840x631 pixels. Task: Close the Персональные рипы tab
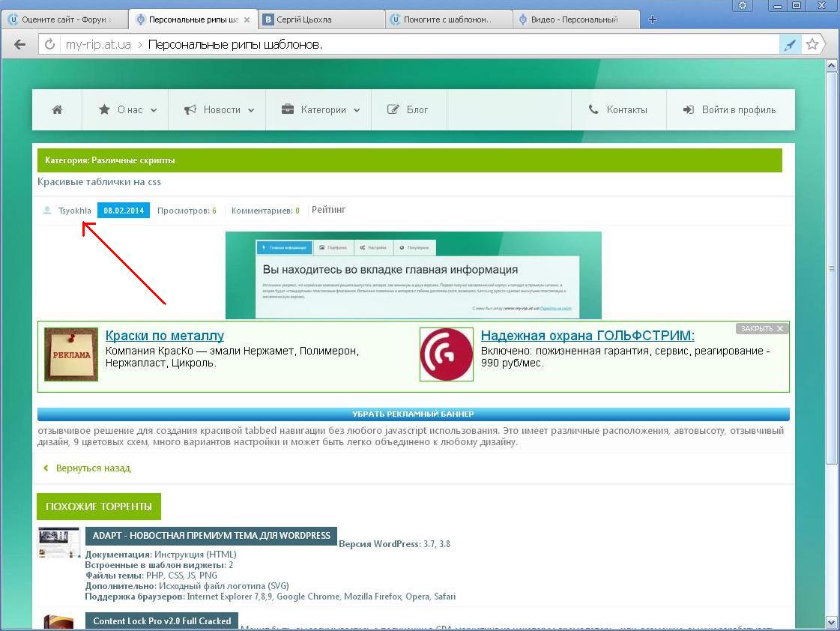[x=247, y=19]
